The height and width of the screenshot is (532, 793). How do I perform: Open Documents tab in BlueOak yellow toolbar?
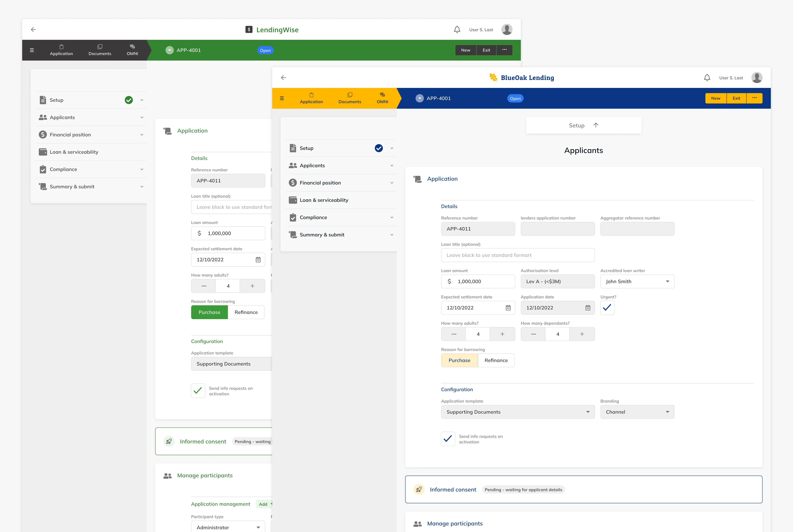coord(350,98)
